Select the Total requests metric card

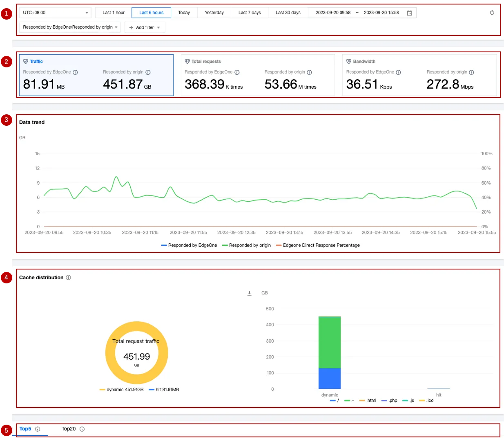click(x=257, y=76)
